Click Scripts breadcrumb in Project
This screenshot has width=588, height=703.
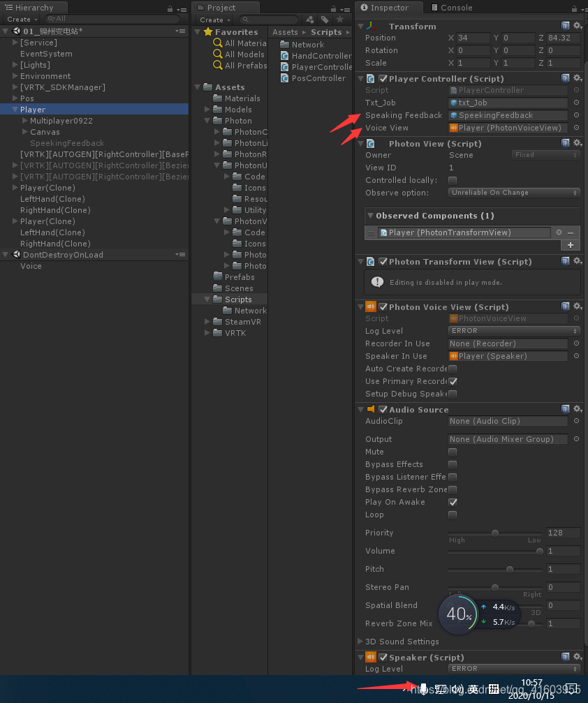326,32
